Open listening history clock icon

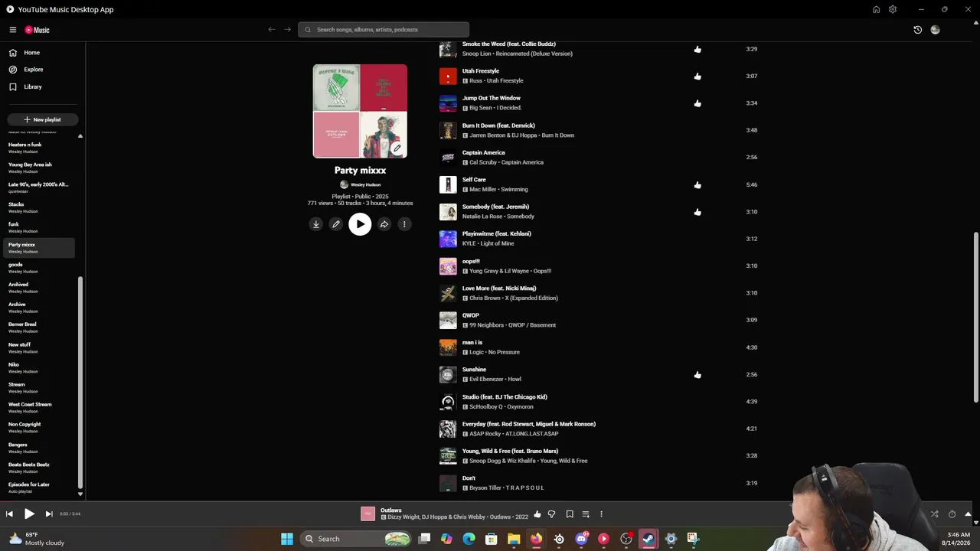pyautogui.click(x=918, y=30)
